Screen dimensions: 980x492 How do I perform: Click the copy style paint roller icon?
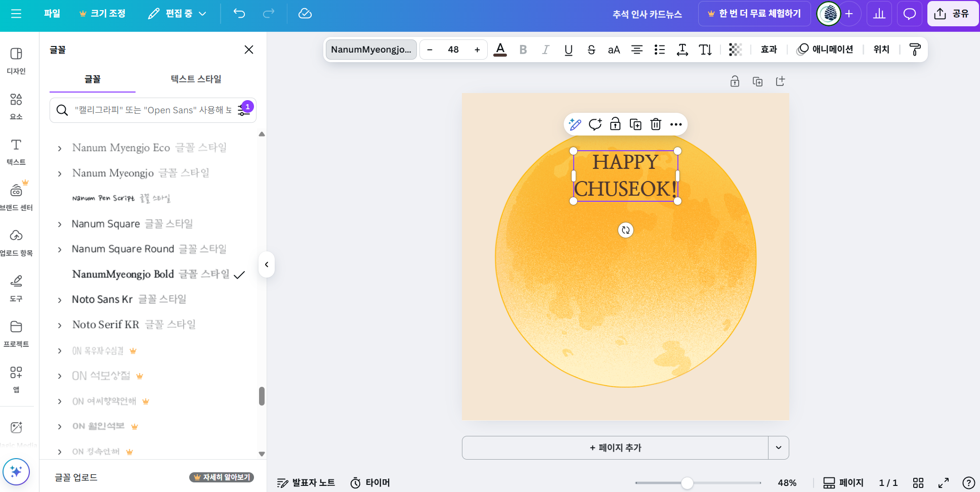[915, 50]
